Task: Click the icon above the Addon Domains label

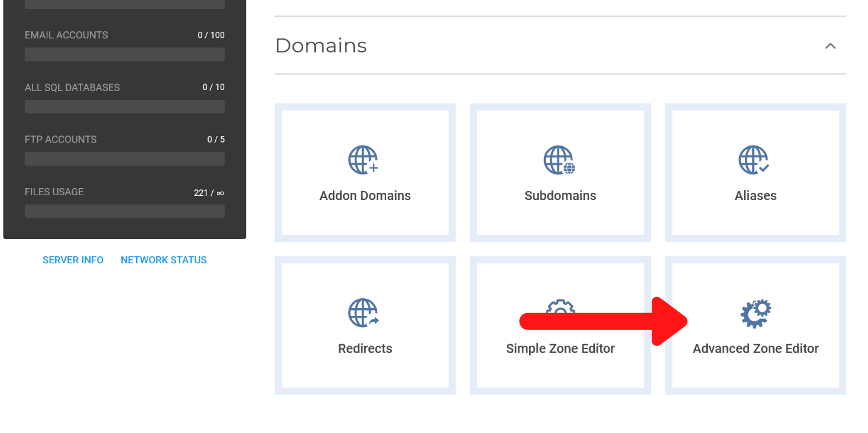Action: point(364,159)
